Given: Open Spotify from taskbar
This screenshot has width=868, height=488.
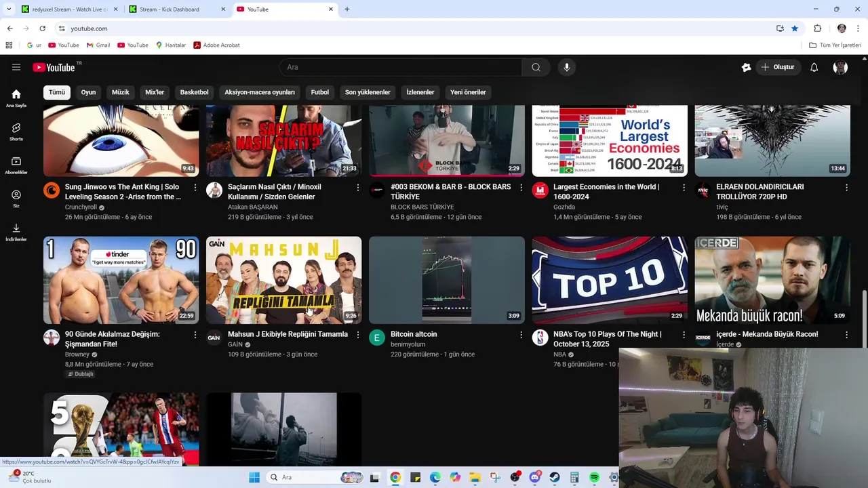Looking at the screenshot, I should [x=594, y=477].
